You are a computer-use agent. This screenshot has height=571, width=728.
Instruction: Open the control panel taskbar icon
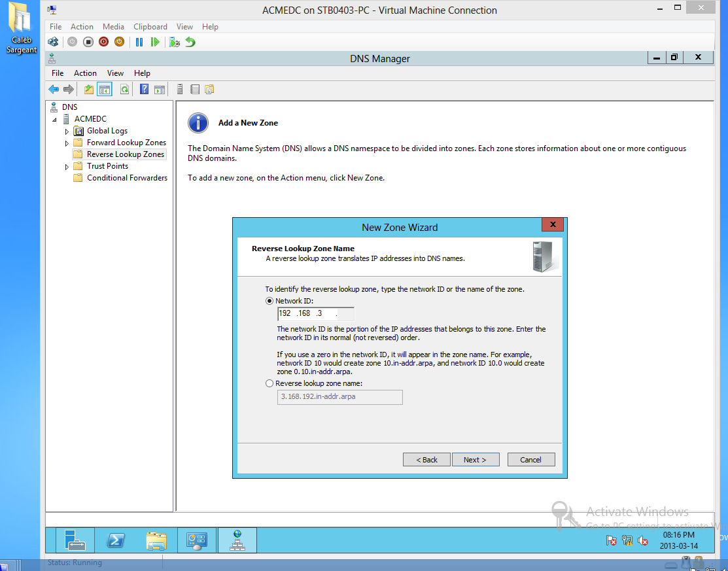197,540
